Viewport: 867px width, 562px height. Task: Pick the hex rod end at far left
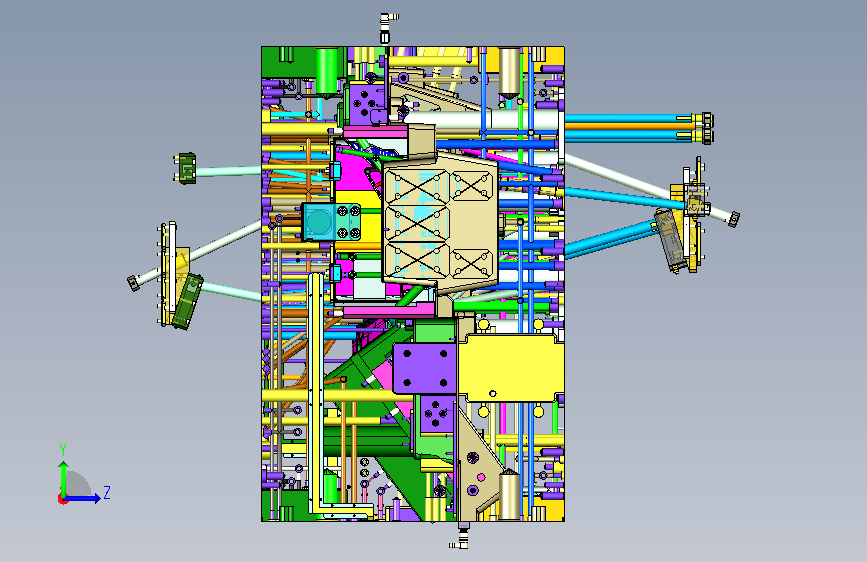coord(133,283)
